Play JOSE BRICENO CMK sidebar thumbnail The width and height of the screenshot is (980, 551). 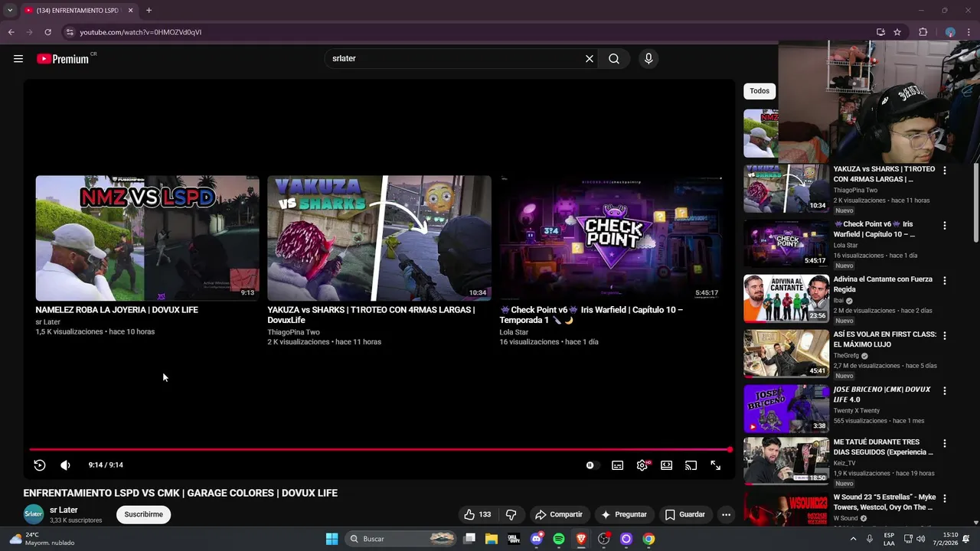786,409
